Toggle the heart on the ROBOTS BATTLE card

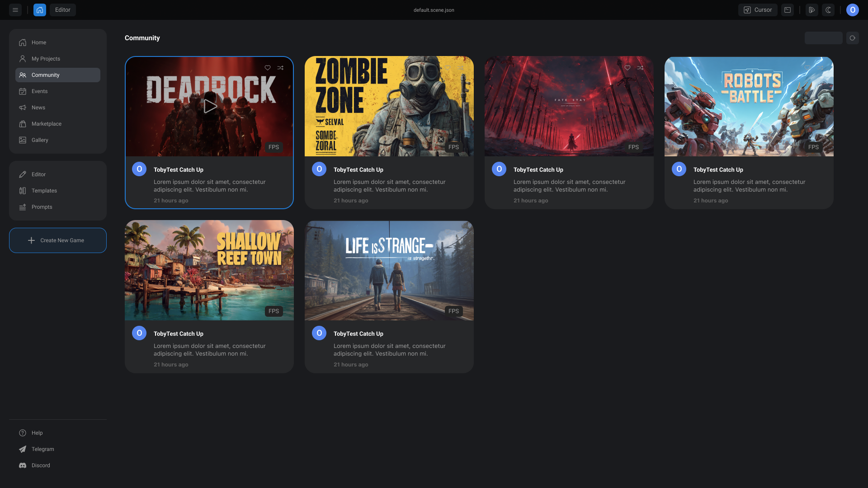pyautogui.click(x=807, y=68)
